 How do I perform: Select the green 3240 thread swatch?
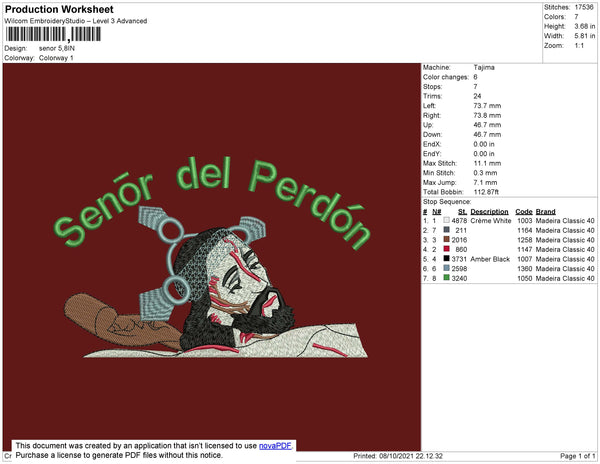[x=446, y=278]
